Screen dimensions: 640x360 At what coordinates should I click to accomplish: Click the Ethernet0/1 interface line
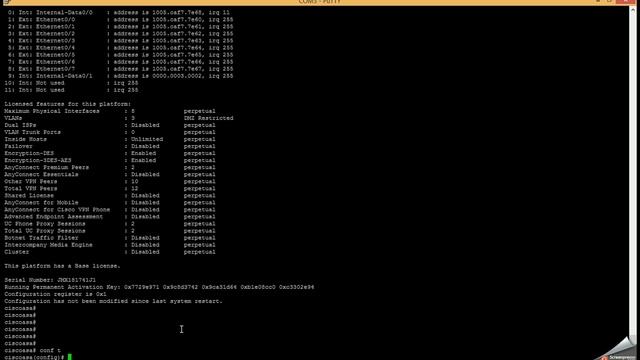119,27
